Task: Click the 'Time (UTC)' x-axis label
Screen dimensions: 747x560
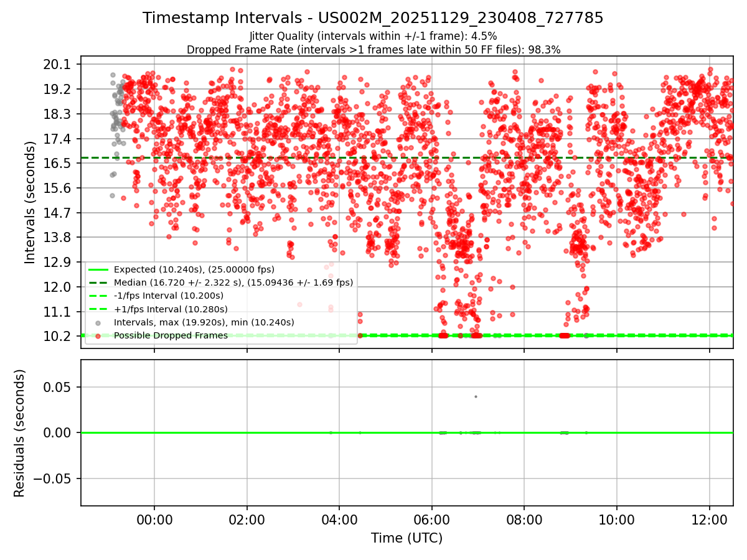Action: [x=406, y=538]
